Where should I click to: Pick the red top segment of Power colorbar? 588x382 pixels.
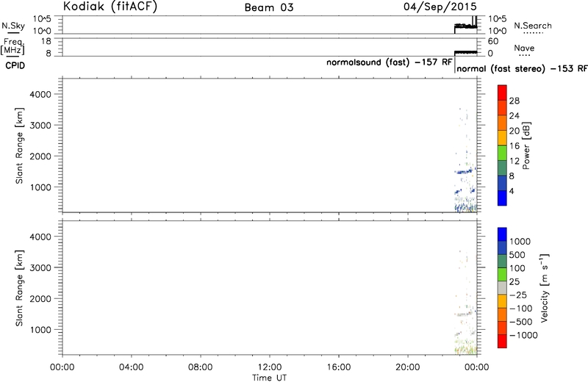[502, 93]
